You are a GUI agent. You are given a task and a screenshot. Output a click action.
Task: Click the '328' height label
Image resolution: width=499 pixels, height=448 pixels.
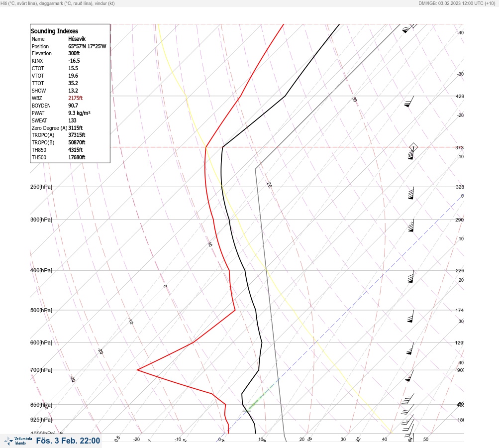pyautogui.click(x=460, y=187)
